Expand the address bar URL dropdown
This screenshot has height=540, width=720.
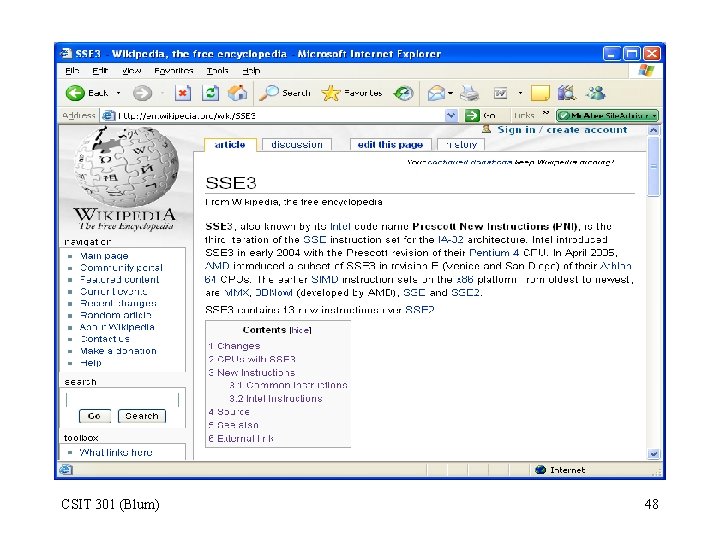[x=451, y=115]
